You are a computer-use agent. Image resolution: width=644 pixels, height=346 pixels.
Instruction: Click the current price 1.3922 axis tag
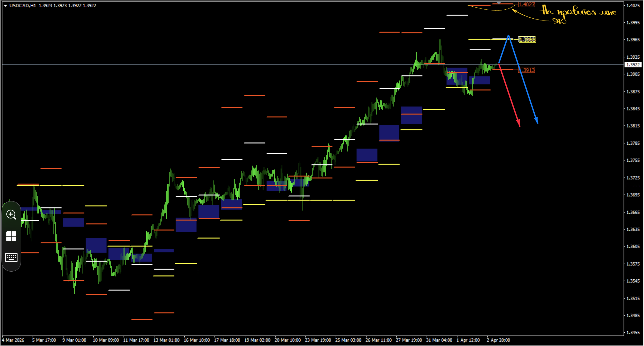coord(633,65)
